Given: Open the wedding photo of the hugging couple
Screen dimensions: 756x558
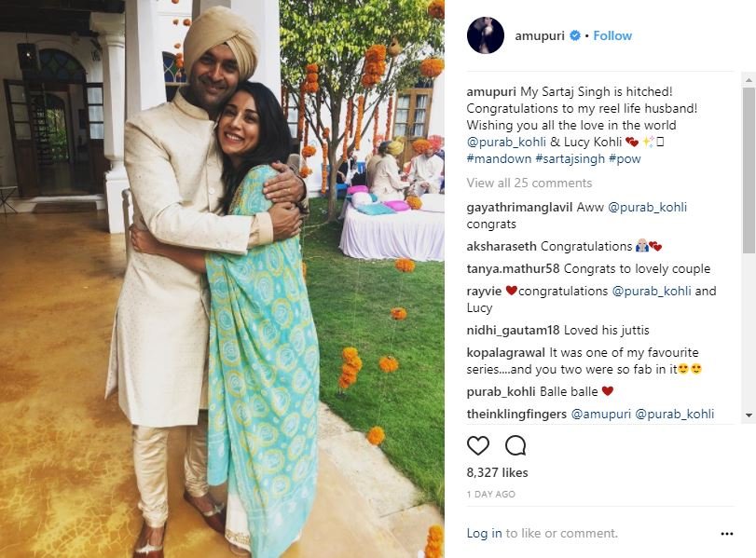Looking at the screenshot, I should (x=222, y=279).
